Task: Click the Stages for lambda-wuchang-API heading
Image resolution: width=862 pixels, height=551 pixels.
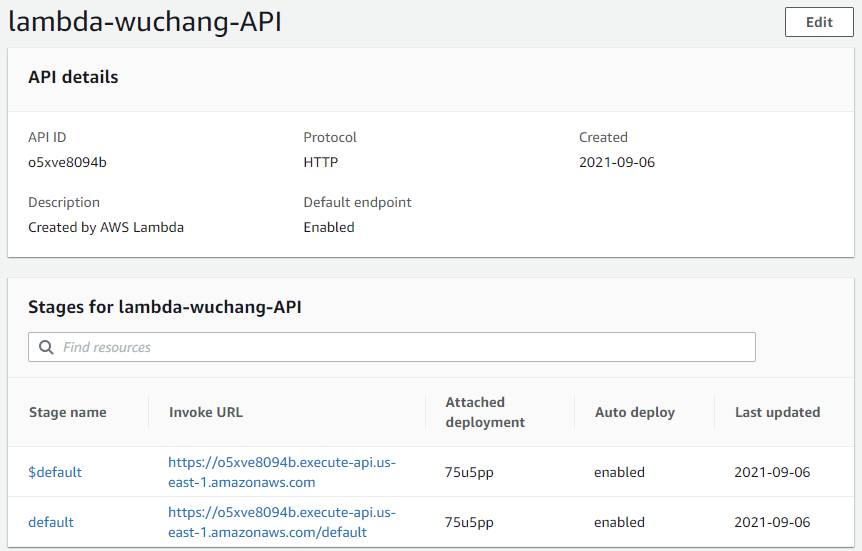Action: pyautogui.click(x=165, y=307)
